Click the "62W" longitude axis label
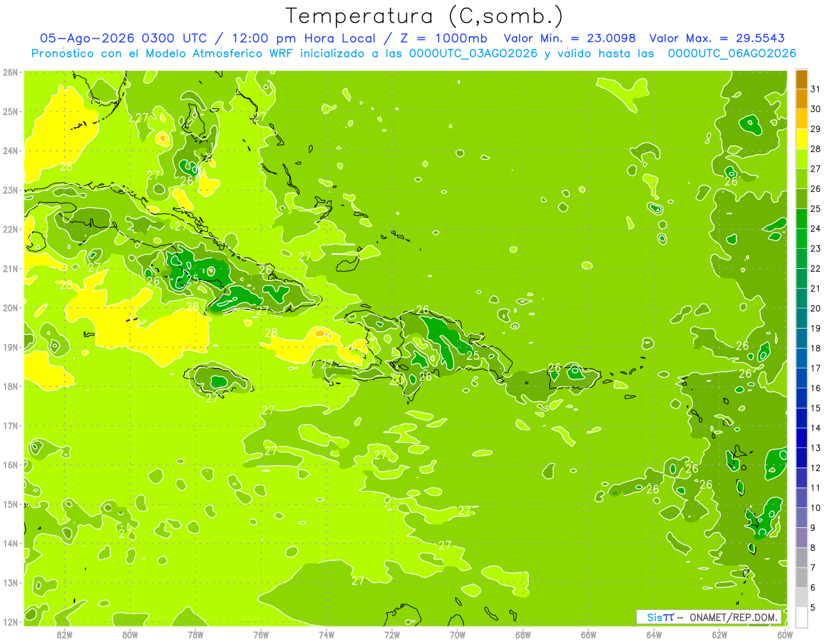The height and width of the screenshot is (644, 834). point(719,634)
